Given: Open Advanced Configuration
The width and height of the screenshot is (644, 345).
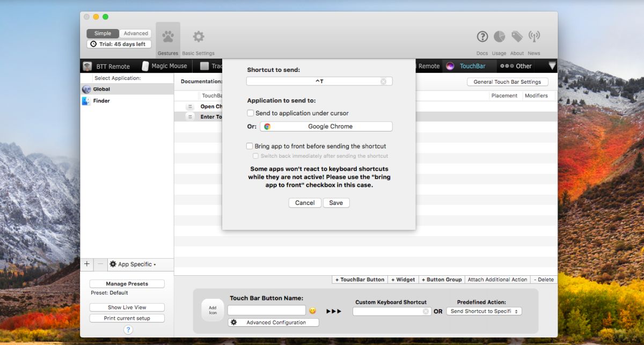Looking at the screenshot, I should 273,322.
